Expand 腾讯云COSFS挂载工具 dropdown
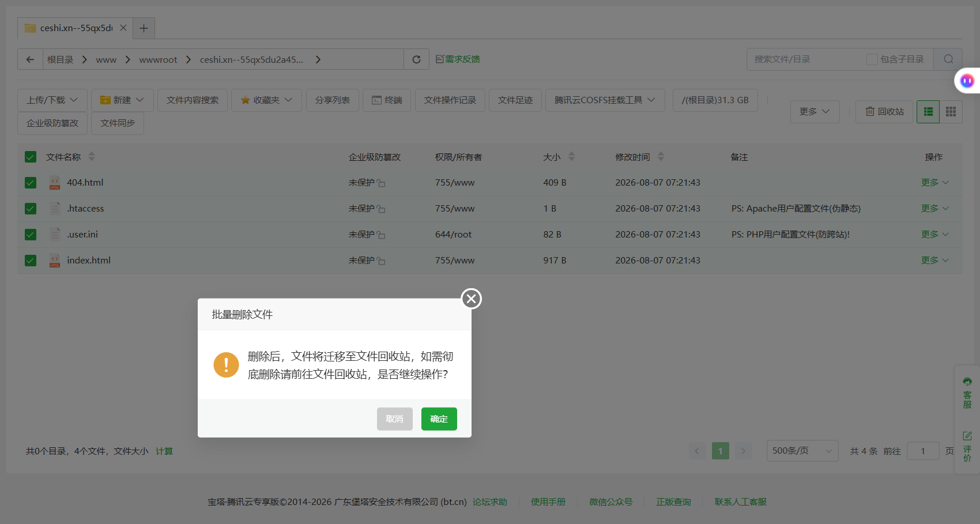 (605, 100)
